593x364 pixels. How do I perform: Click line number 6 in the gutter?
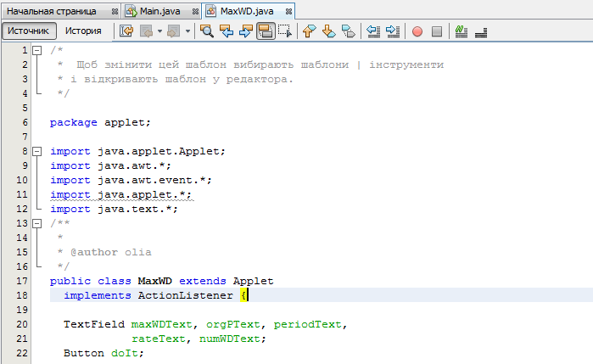coord(25,122)
